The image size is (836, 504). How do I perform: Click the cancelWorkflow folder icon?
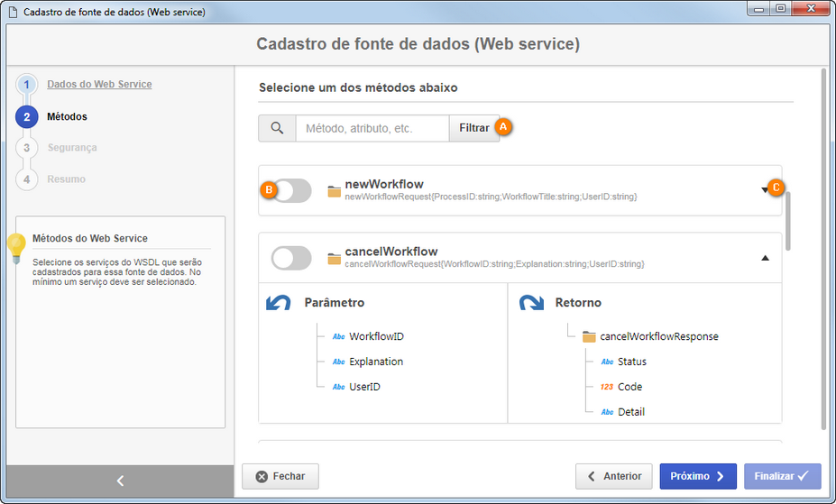tap(335, 259)
